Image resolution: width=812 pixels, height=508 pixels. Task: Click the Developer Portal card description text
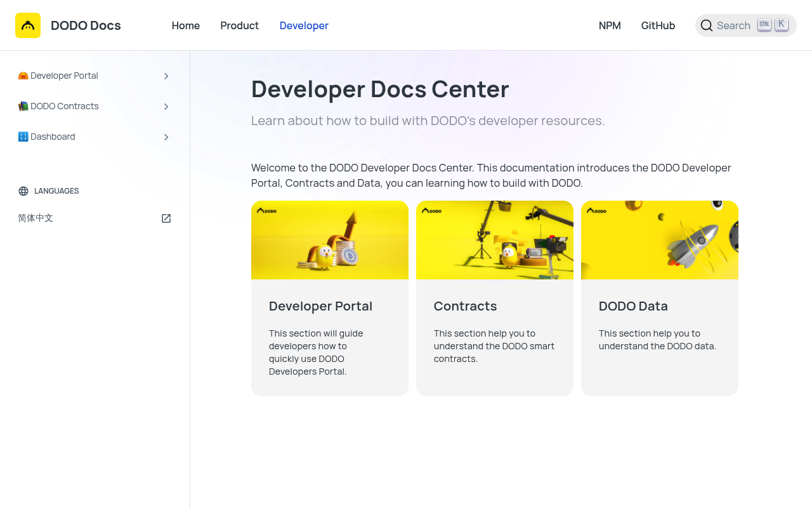pyautogui.click(x=316, y=352)
